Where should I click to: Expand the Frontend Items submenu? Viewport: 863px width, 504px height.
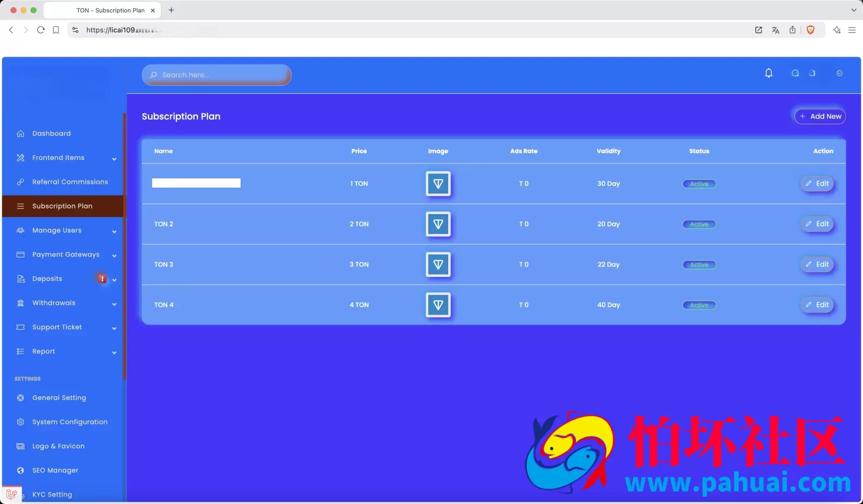pos(114,158)
